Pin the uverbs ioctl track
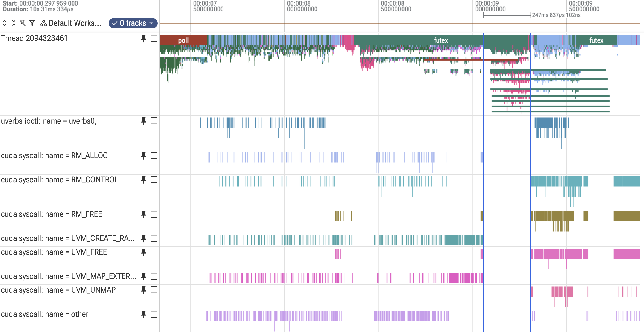The height and width of the screenshot is (332, 644). click(143, 121)
